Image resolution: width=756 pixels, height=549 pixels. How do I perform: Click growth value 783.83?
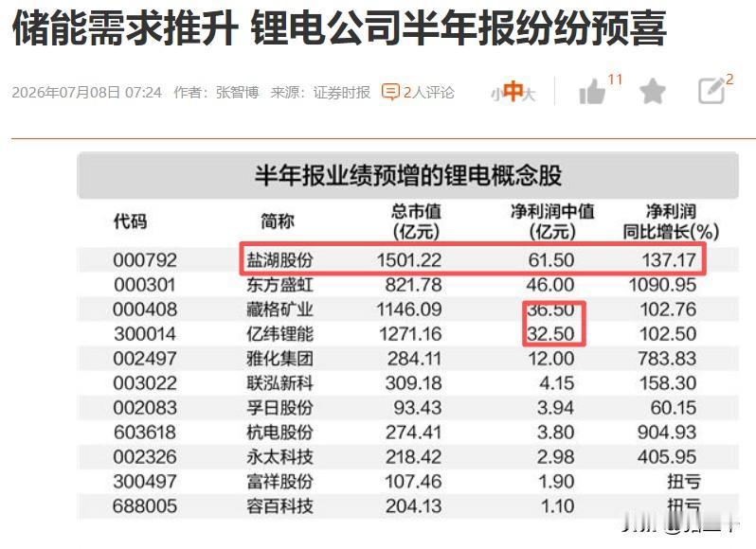point(667,359)
